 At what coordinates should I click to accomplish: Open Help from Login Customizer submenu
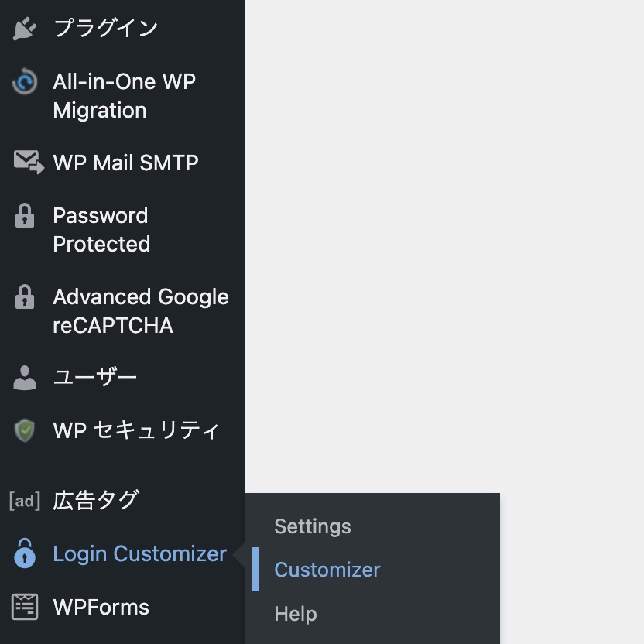(296, 614)
